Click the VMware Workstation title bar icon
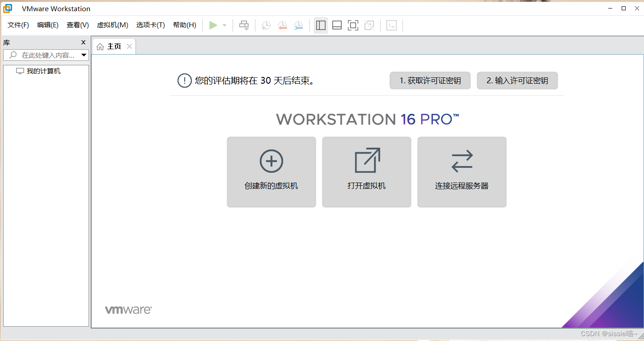The width and height of the screenshot is (644, 341). pos(8,9)
